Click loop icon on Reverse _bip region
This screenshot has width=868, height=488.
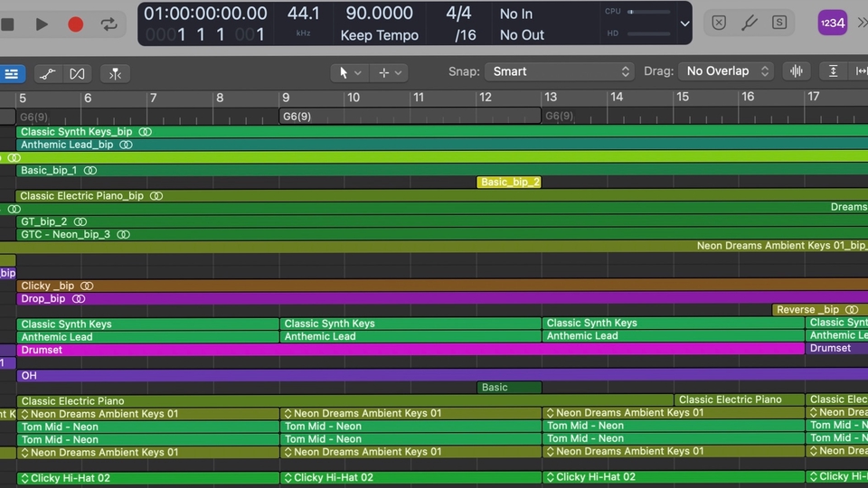point(852,310)
